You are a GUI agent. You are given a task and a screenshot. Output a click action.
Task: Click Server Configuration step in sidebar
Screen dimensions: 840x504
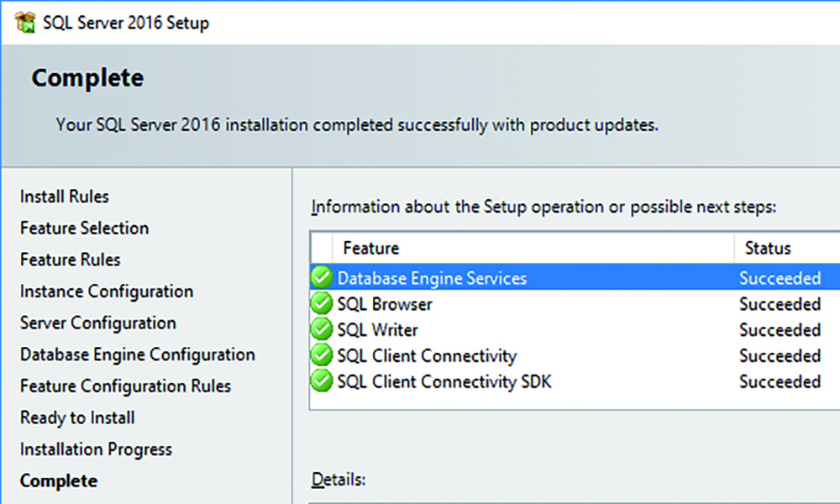pos(98,323)
